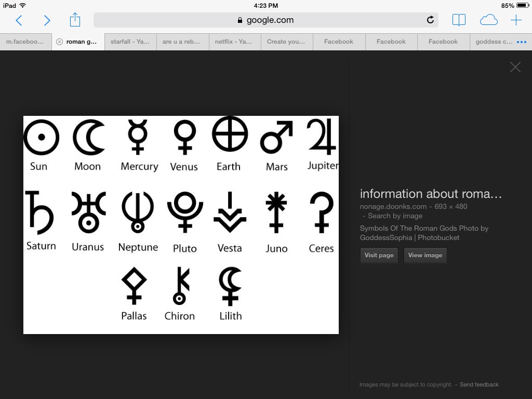Go back with the Safari back arrow

pos(19,20)
